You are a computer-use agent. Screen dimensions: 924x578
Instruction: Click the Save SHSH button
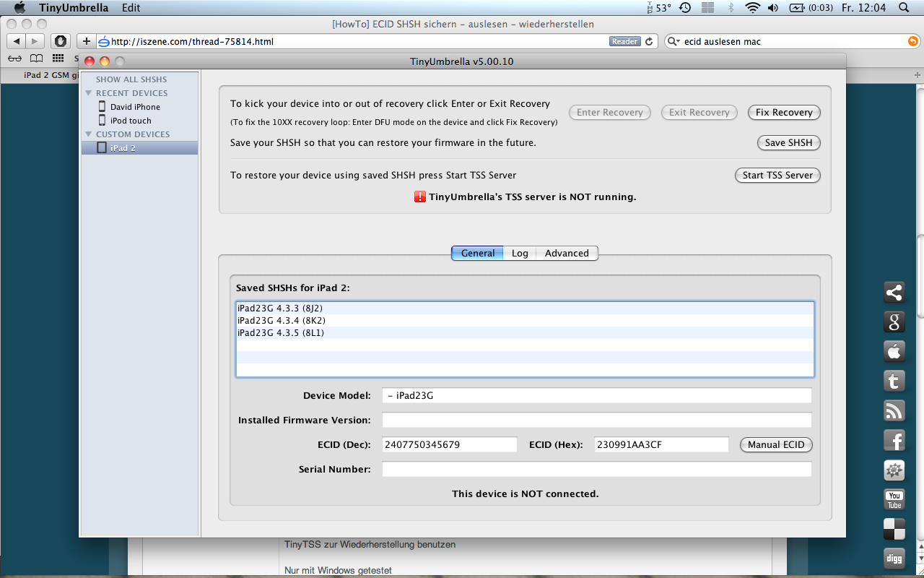788,143
